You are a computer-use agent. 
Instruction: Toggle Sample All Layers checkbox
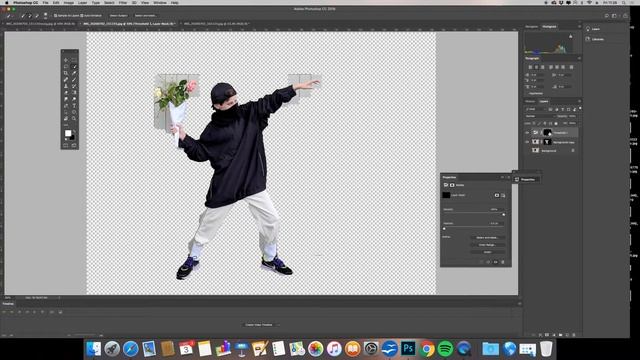click(56, 16)
